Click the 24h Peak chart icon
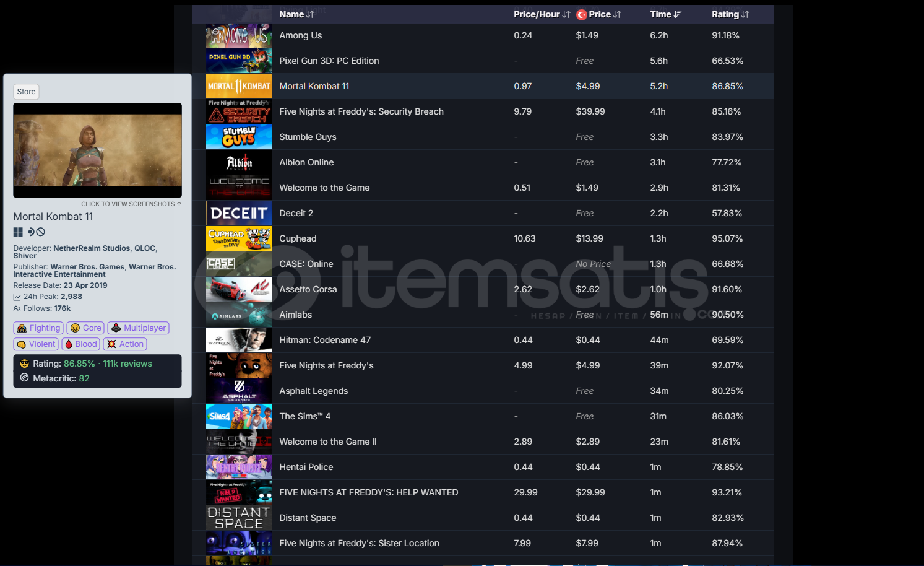Image resolution: width=924 pixels, height=566 pixels. 17,297
